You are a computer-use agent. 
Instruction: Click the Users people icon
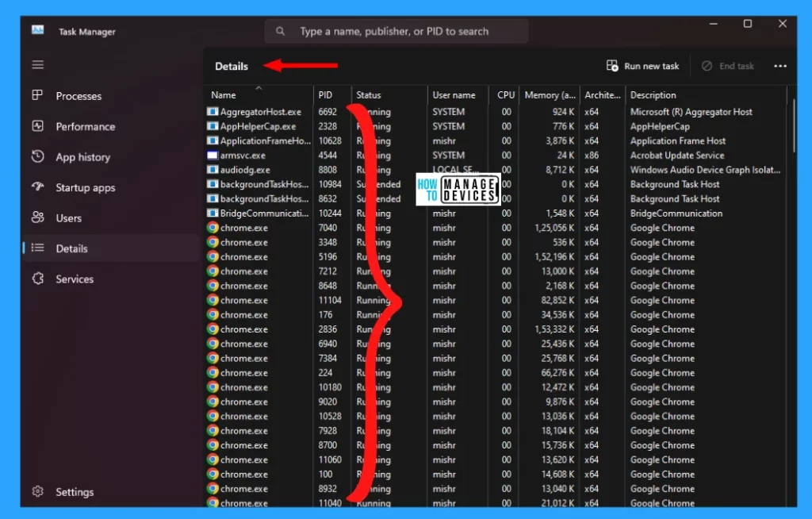click(x=38, y=217)
